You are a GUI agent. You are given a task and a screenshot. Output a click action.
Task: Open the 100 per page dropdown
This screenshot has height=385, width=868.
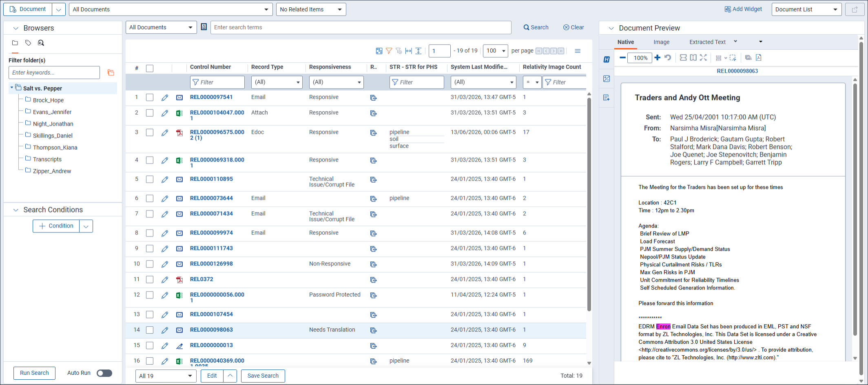coord(496,51)
